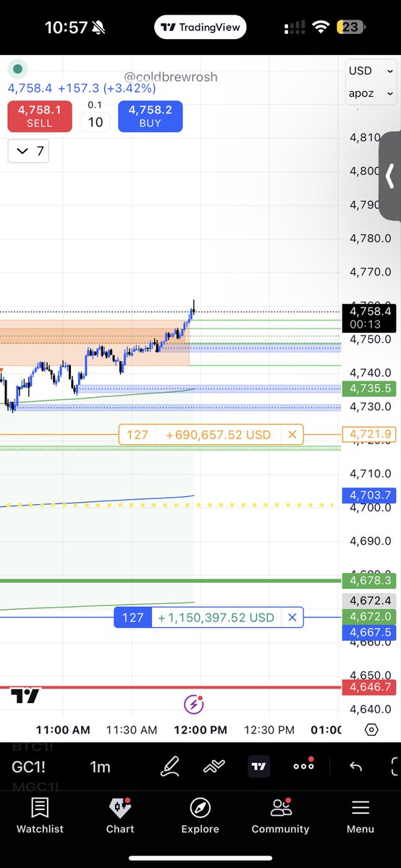Image resolution: width=401 pixels, height=868 pixels.
Task: Select the blue 127 quantity position label
Action: pyautogui.click(x=132, y=618)
